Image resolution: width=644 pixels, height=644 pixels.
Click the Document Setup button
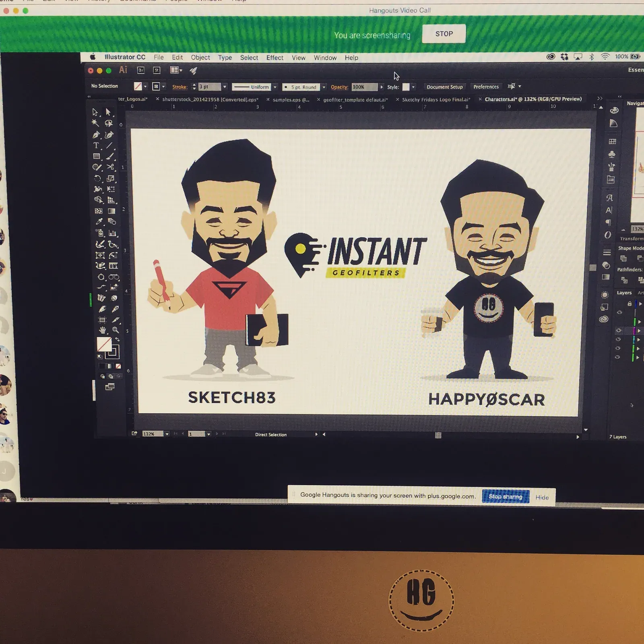pos(445,87)
